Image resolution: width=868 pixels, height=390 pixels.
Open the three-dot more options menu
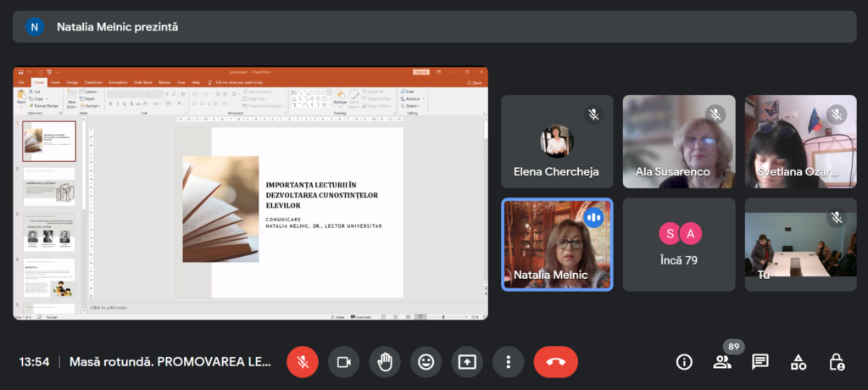[x=508, y=362]
